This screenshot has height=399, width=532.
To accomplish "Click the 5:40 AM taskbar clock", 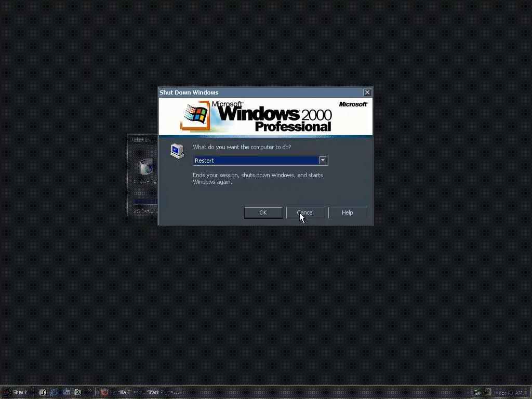I will [512, 393].
